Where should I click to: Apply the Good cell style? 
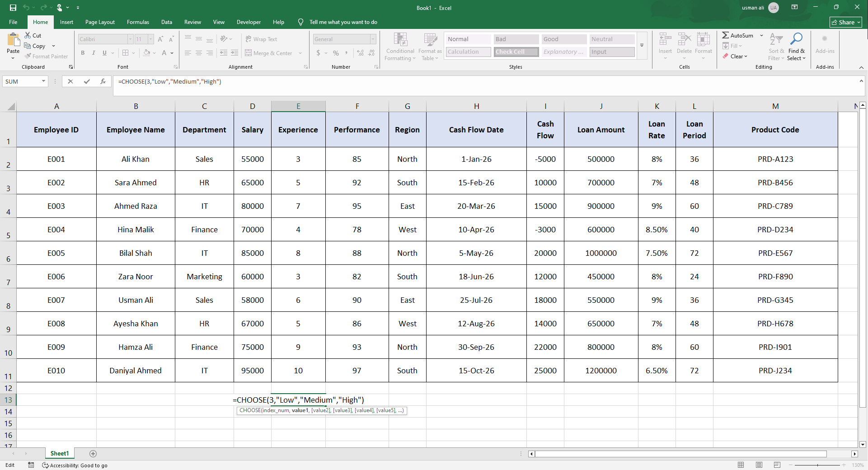tap(564, 39)
